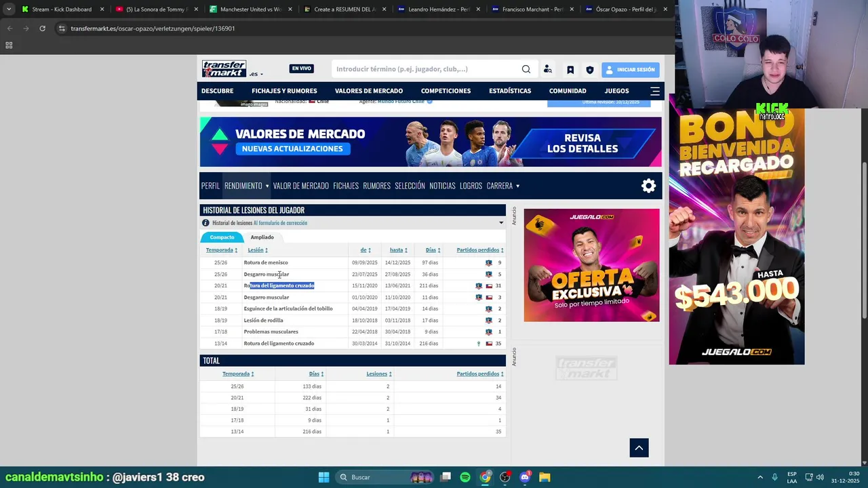Viewport: 868px width, 488px height.
Task: Click the Windows taskbar Buscar search box
Action: 384,477
